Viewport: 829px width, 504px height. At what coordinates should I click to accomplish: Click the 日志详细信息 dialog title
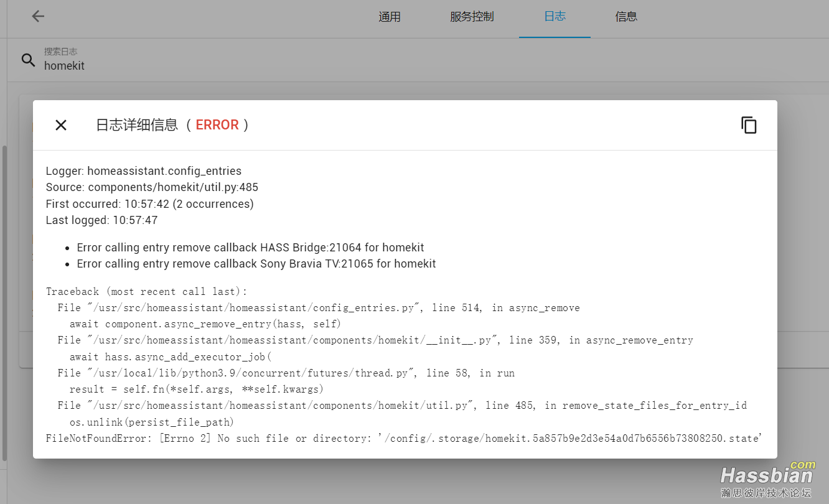(136, 125)
